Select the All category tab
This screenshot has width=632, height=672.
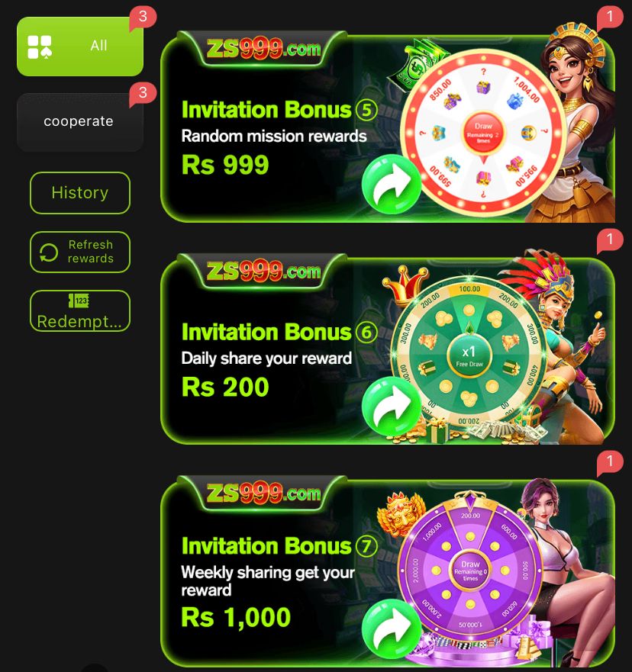(79, 47)
